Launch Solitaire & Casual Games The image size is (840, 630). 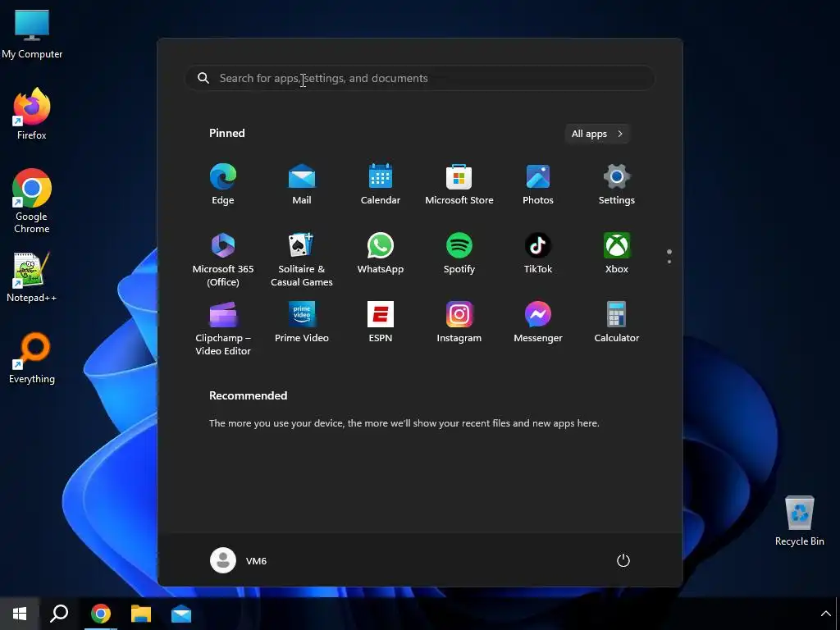pos(302,260)
